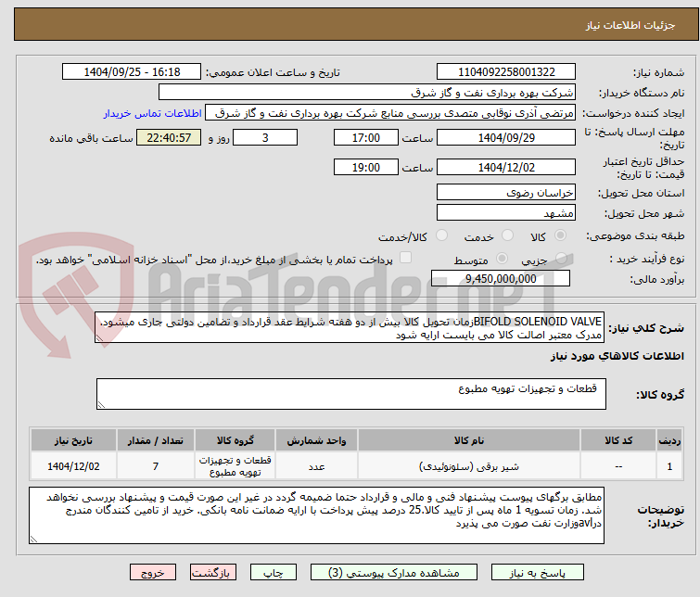Click the تاریخ نیاز column header

pos(73,440)
